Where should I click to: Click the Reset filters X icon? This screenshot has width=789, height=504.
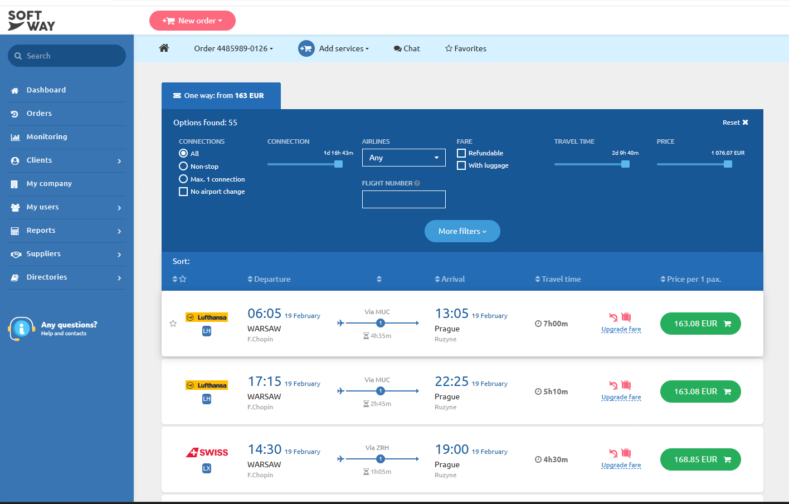click(x=745, y=122)
